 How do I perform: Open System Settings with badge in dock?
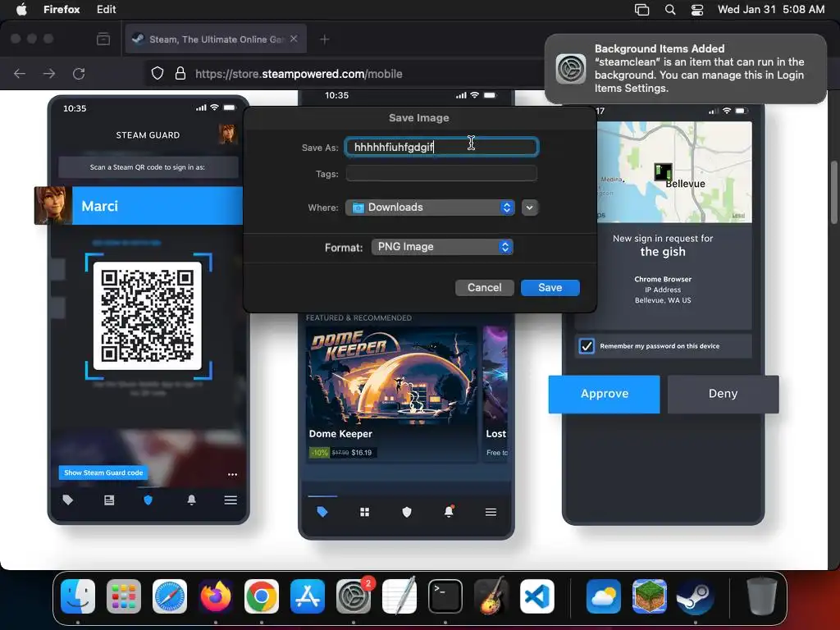354,596
